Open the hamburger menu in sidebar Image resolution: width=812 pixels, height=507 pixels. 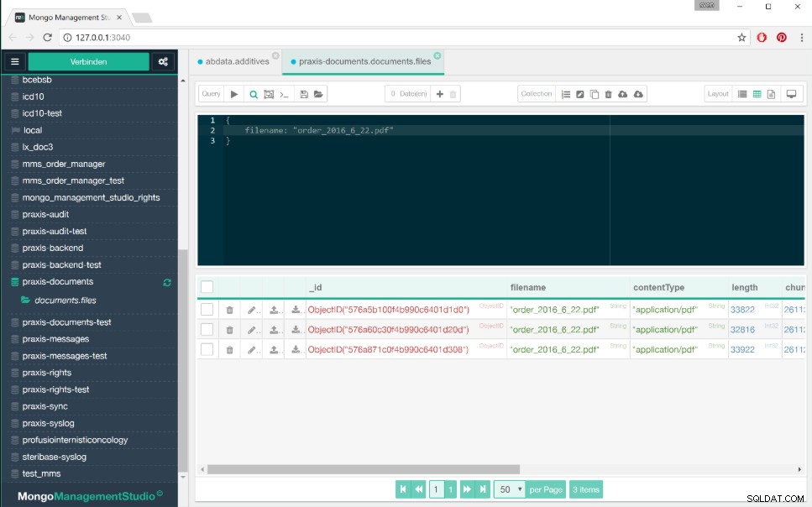(15, 61)
